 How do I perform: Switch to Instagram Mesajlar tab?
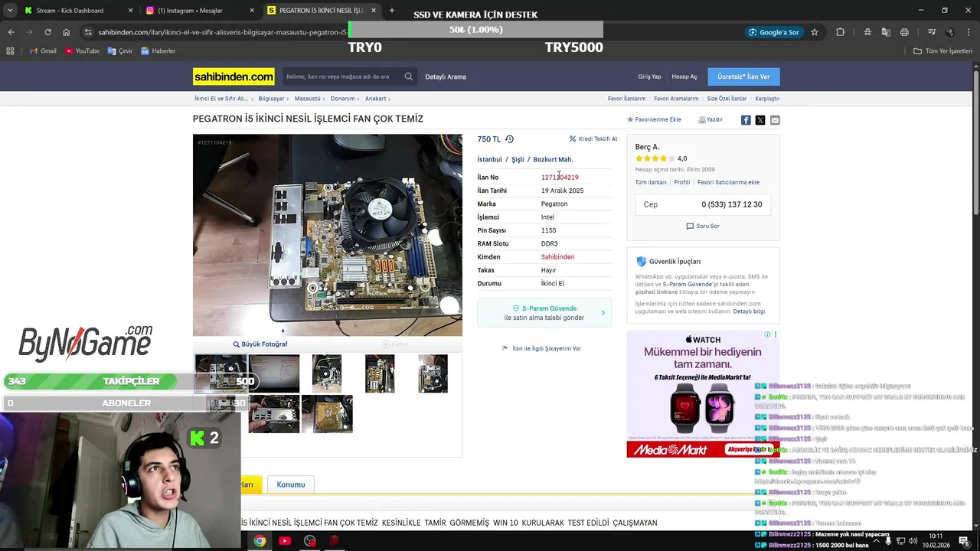pyautogui.click(x=201, y=10)
